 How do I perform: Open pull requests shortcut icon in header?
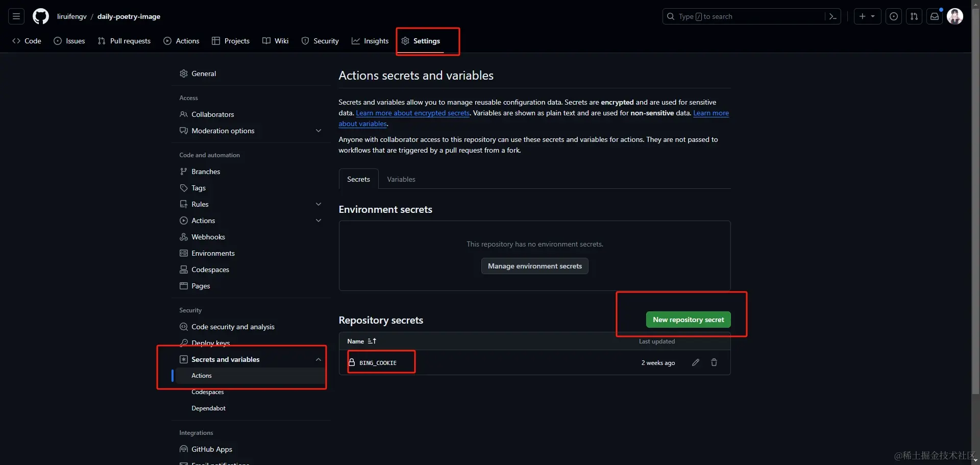[x=914, y=16]
